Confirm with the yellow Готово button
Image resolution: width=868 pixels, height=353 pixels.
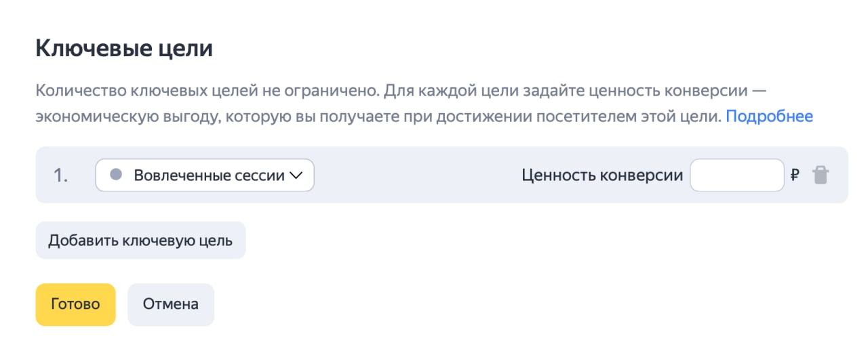pos(75,304)
